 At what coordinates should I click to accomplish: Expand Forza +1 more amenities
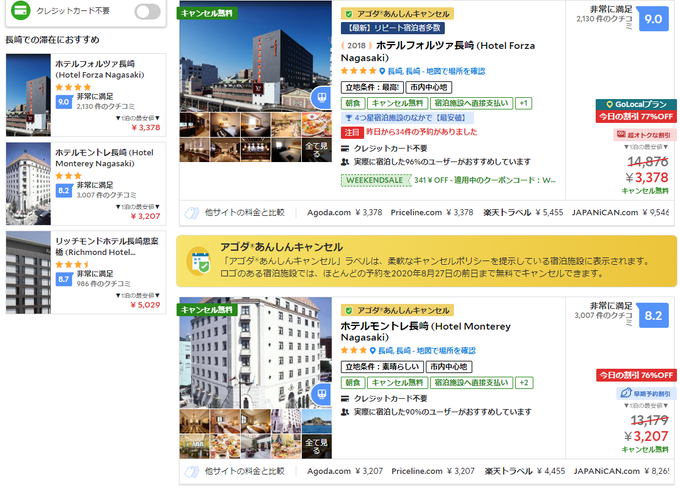click(x=523, y=103)
